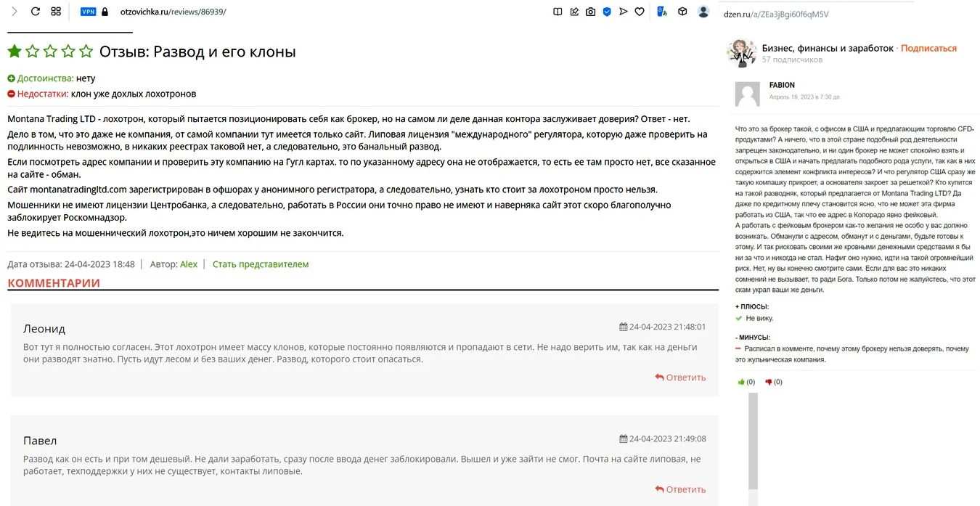Screen dimensions: 980x506
Task: Click the 24-04-2023 21:49:08 comment timestamp
Action: tap(667, 438)
